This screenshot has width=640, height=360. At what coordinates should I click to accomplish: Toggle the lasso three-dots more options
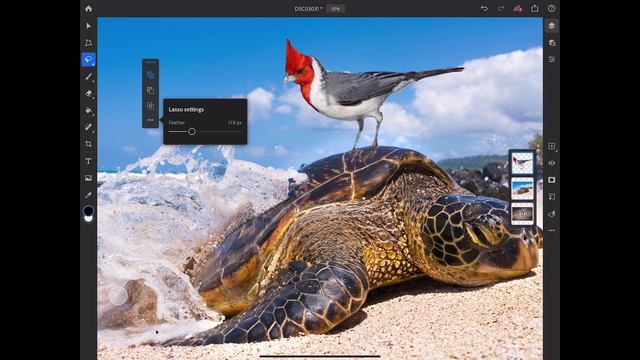tap(151, 120)
